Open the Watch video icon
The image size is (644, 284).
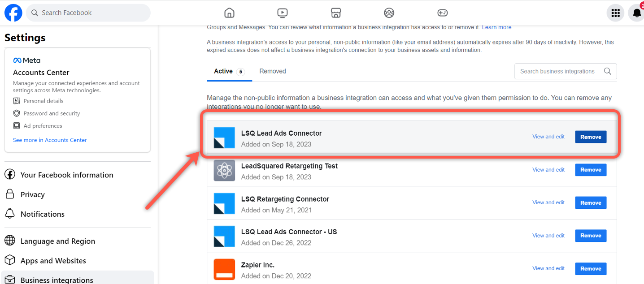282,13
